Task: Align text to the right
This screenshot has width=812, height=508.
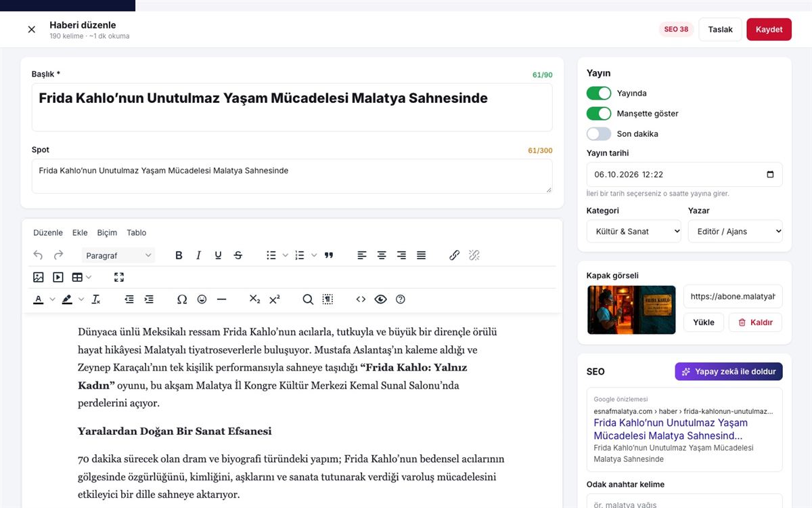Action: [x=401, y=255]
